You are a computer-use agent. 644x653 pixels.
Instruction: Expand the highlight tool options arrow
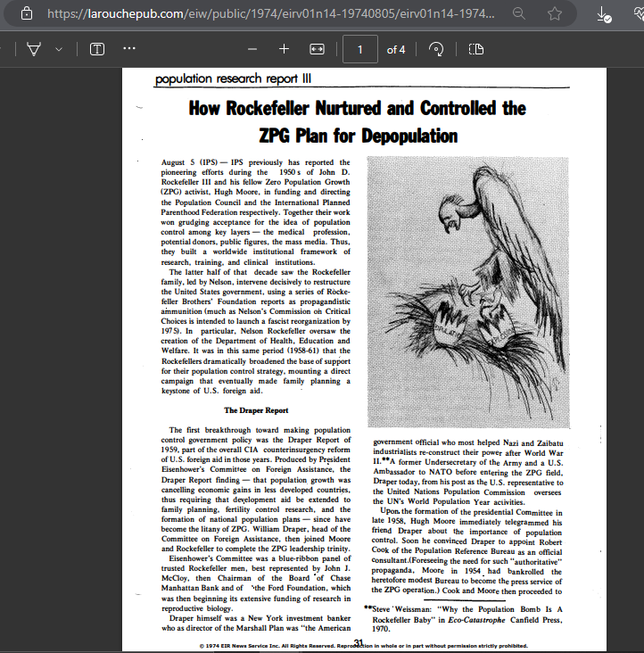(59, 49)
